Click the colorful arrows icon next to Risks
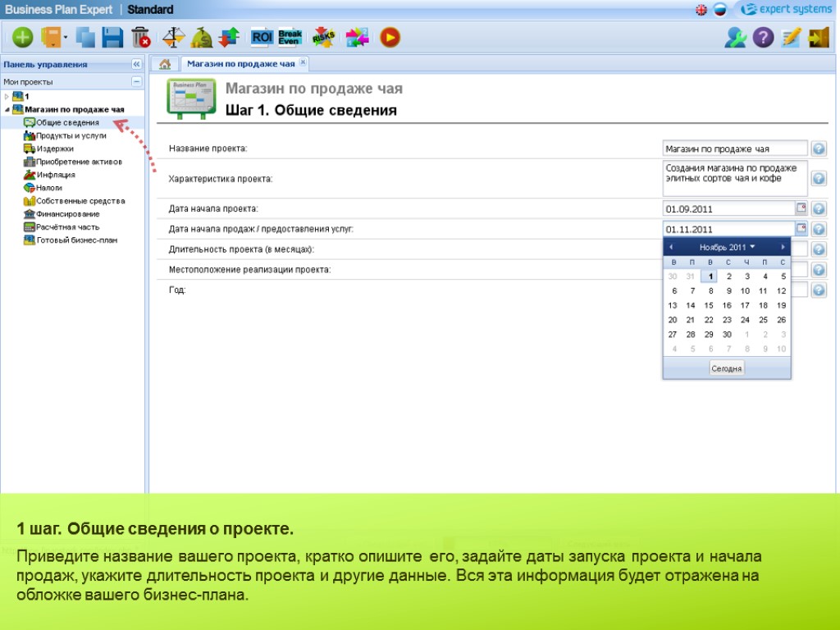Viewport: 840px width, 630px height. pos(358,38)
